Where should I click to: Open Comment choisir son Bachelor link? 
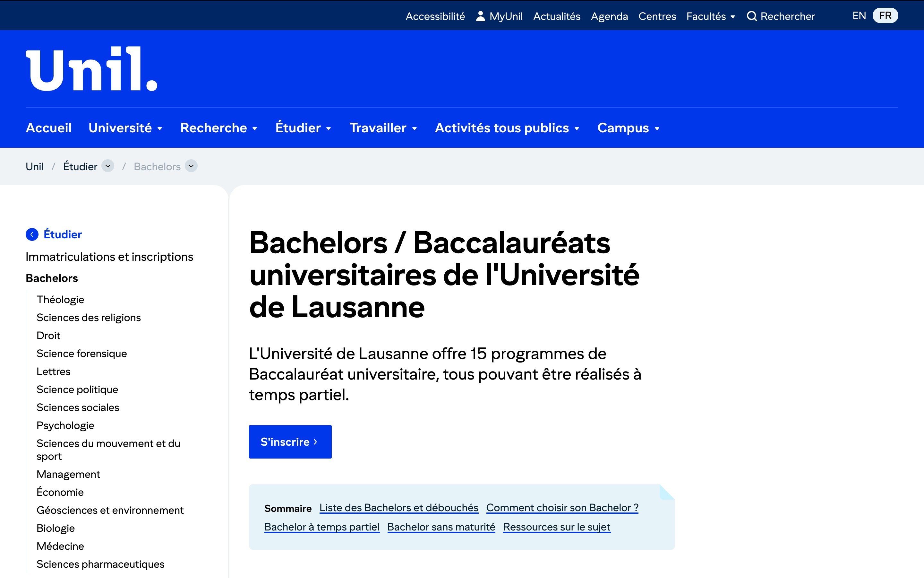(x=562, y=508)
